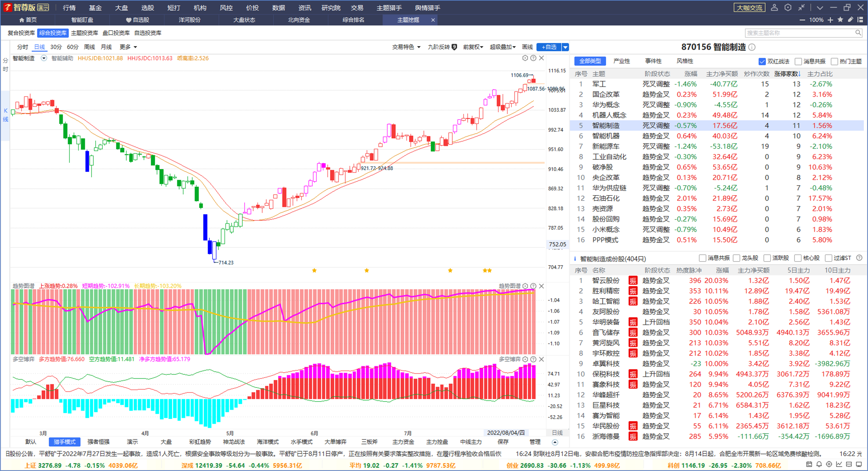Open the bell alert icon in status bar
The image size is (868, 471).
[819, 464]
